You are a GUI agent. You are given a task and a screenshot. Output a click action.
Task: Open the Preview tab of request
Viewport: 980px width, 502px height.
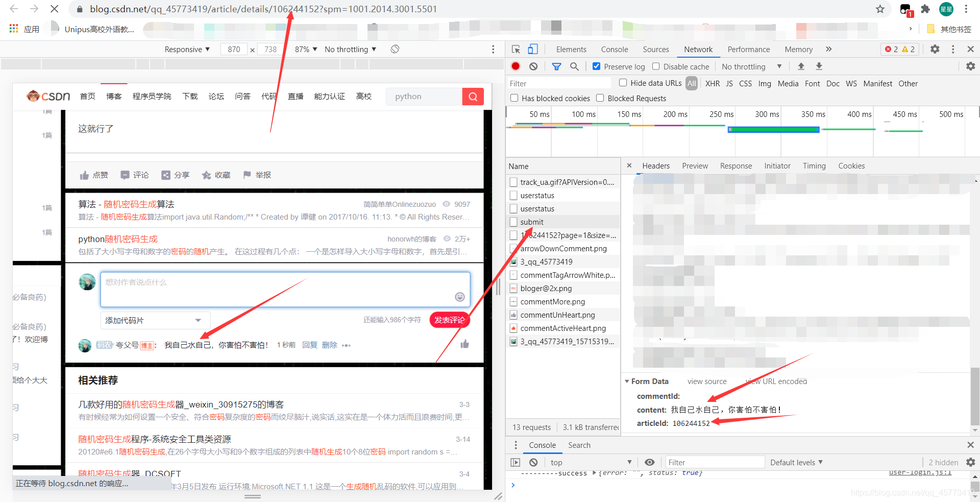point(695,165)
